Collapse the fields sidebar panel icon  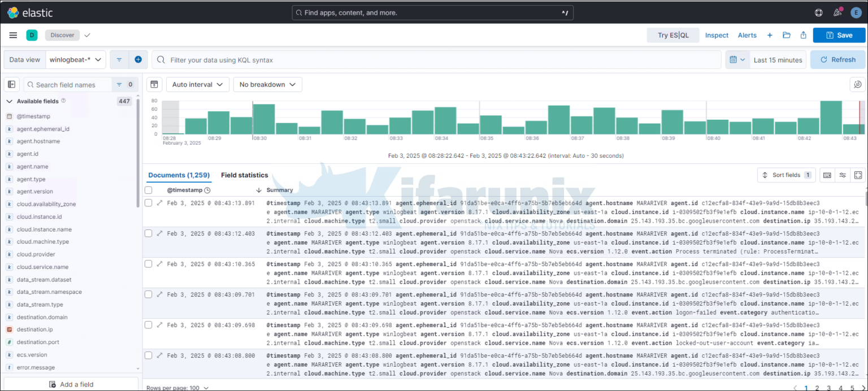click(11, 84)
